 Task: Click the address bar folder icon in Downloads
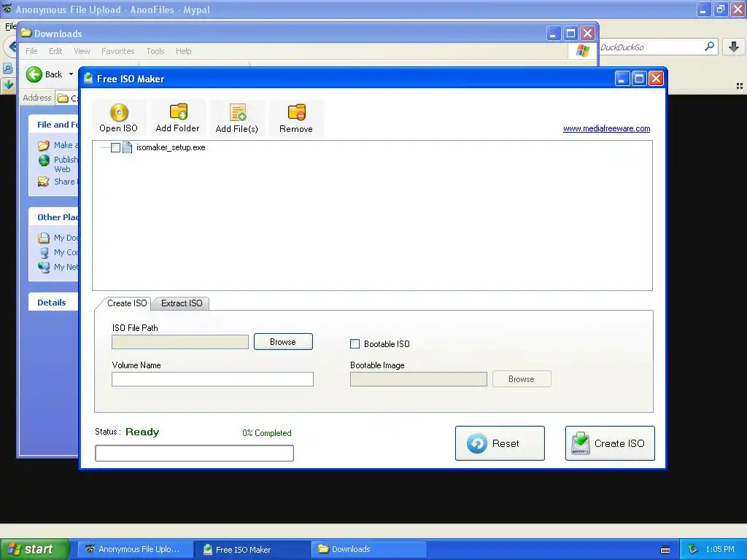[63, 98]
